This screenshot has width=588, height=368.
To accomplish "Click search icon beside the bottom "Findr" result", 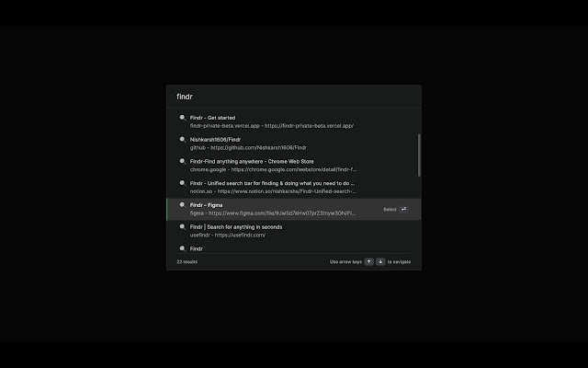I will coord(182,248).
